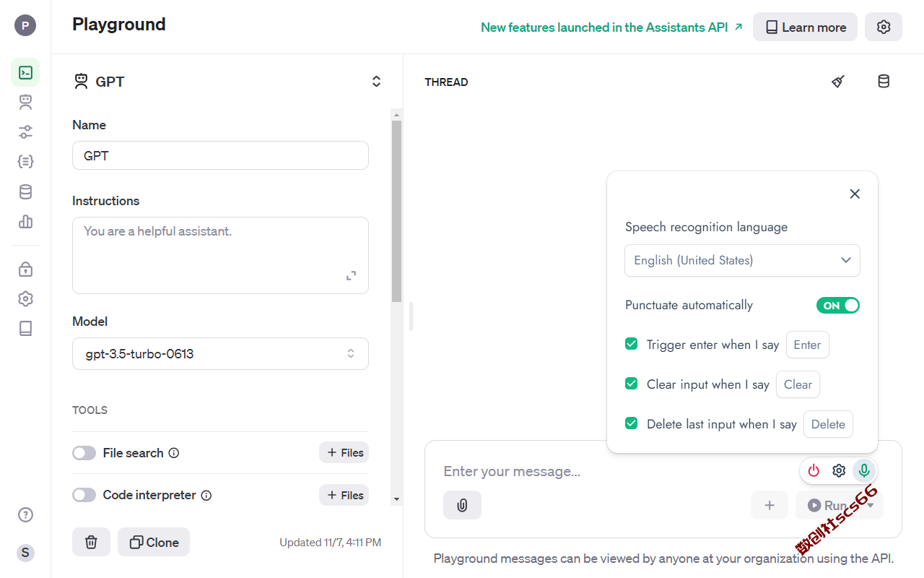Click the P organization avatar
924x578 pixels.
click(x=25, y=26)
